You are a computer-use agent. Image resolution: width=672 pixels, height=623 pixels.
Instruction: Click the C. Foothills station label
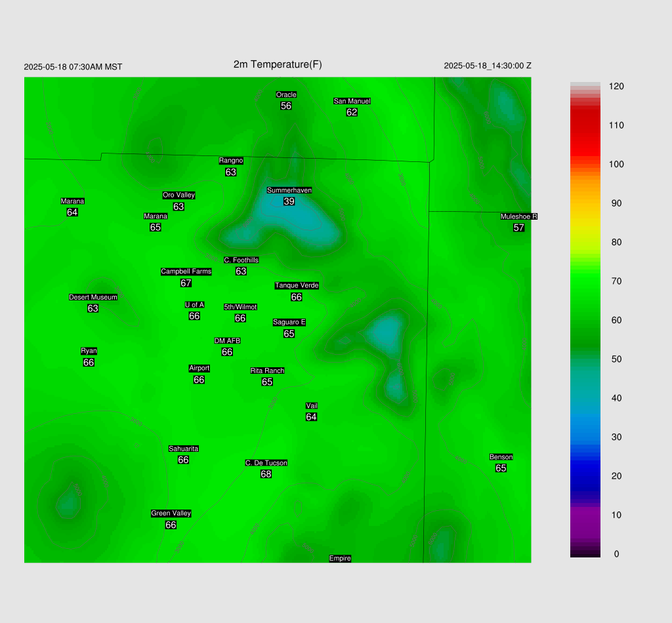(x=241, y=260)
